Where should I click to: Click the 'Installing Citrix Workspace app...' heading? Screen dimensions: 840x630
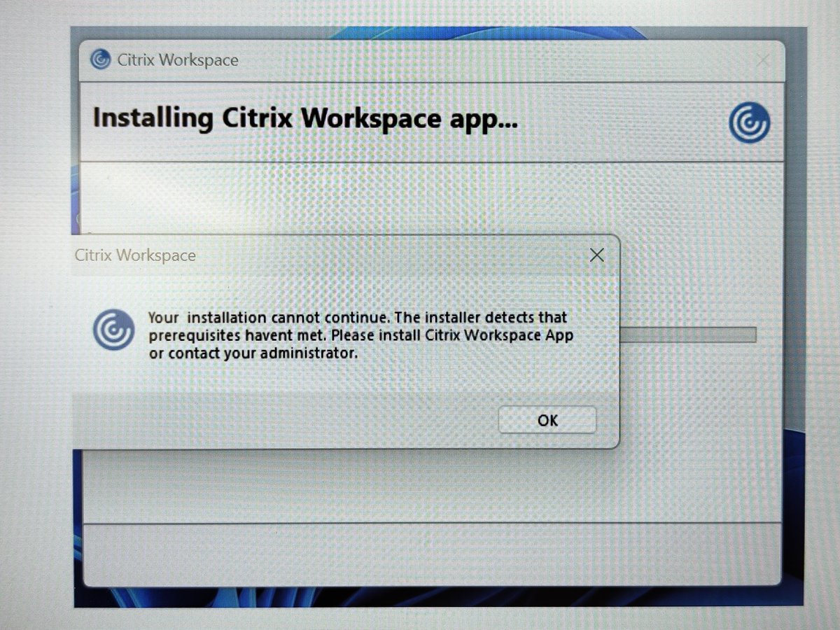coord(305,118)
